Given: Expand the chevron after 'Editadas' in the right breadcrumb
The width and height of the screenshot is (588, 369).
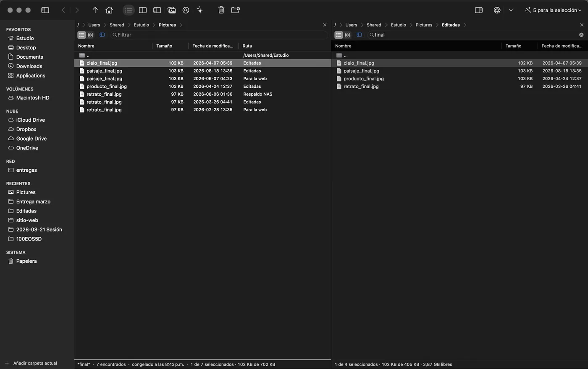Looking at the screenshot, I should tap(465, 25).
